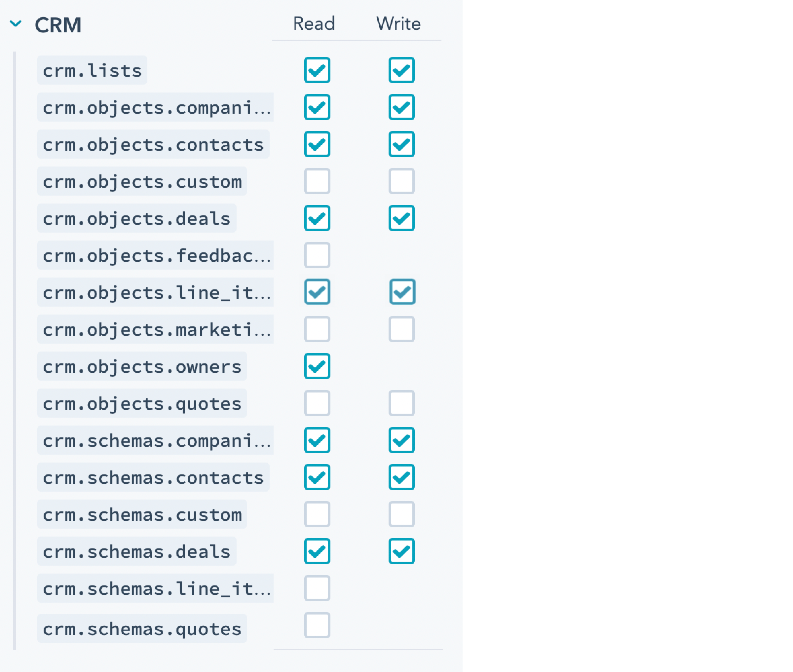Enable Write for crm.schemas.custom
Screen dimensions: 793x672
click(x=401, y=514)
